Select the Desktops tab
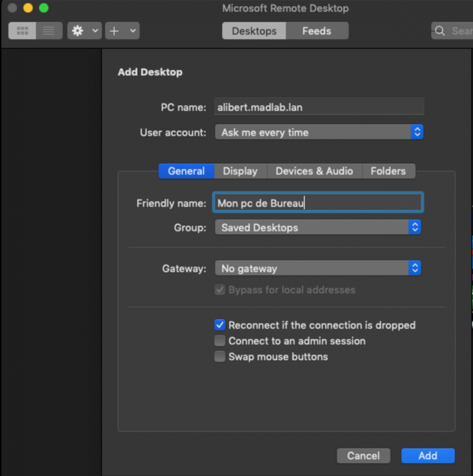This screenshot has height=476, width=473. 254,30
